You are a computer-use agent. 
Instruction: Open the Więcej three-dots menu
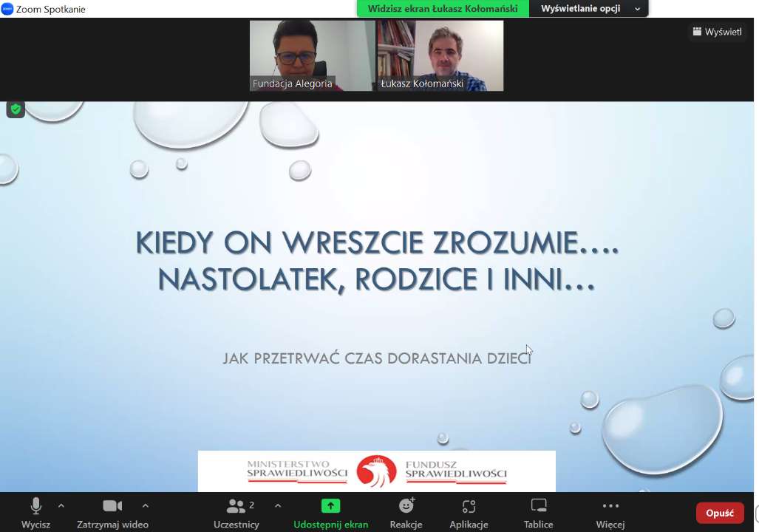pyautogui.click(x=610, y=506)
